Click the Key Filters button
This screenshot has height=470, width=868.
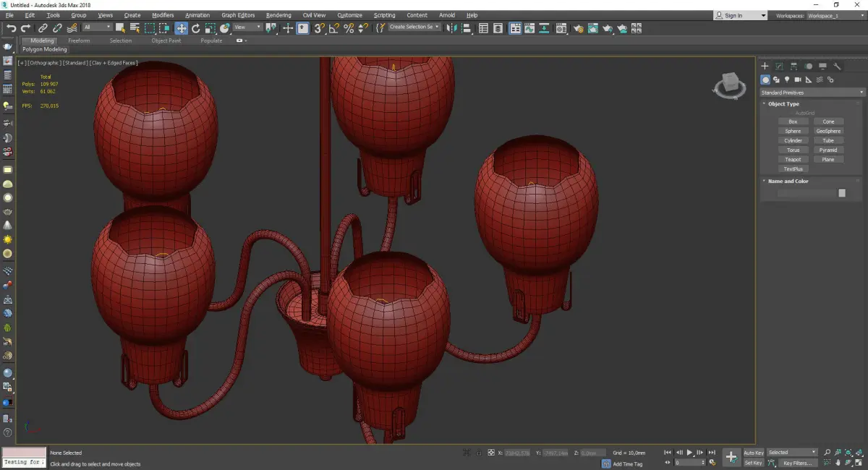(797, 463)
